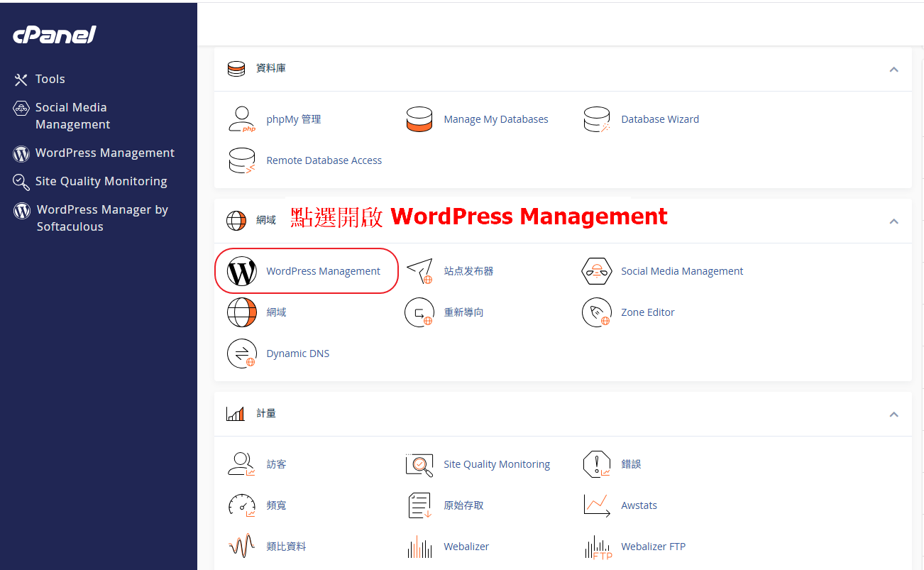Open the Remote Database Access icon

pos(241,160)
